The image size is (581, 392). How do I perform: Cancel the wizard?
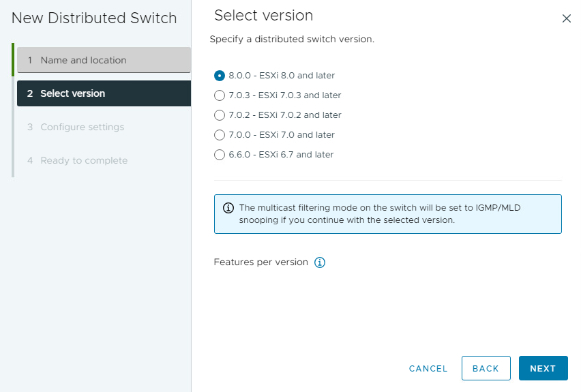pyautogui.click(x=428, y=368)
